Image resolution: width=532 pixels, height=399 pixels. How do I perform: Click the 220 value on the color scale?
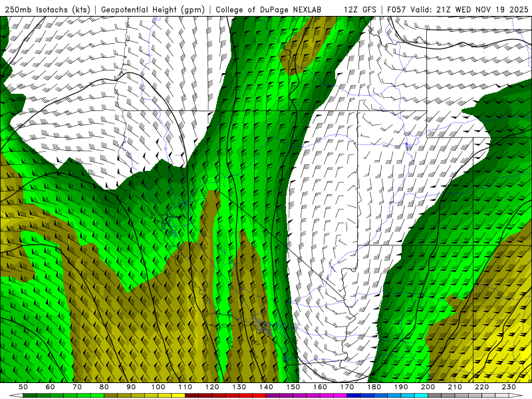481,387
